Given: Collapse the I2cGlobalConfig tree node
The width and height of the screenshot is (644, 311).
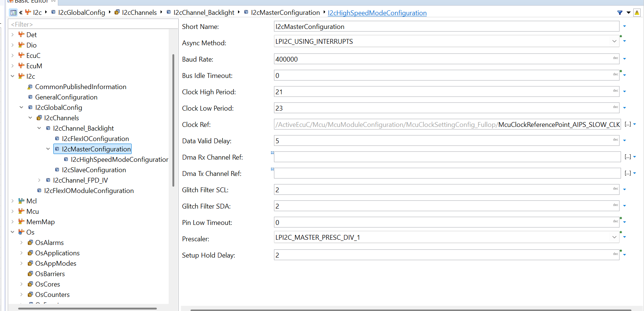Looking at the screenshot, I should (x=22, y=107).
